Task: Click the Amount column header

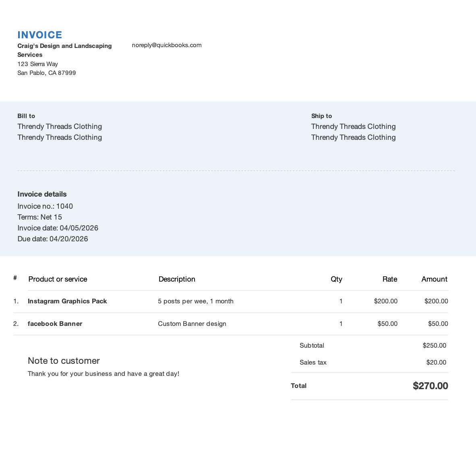Action: [434, 279]
